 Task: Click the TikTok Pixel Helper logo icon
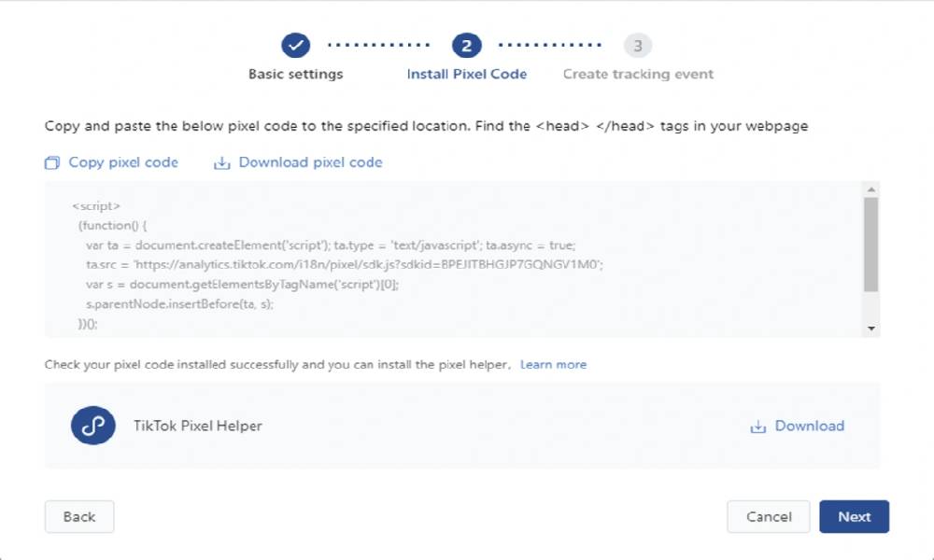pos(93,426)
